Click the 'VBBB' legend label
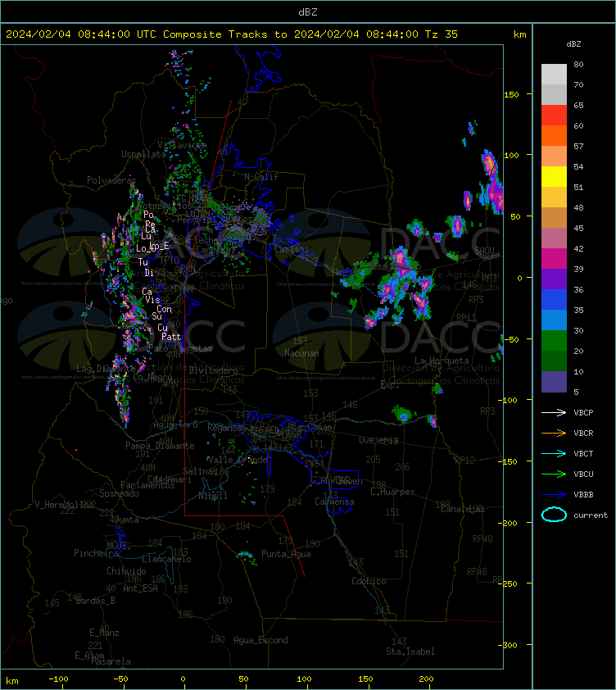Image resolution: width=616 pixels, height=690 pixels. [583, 495]
